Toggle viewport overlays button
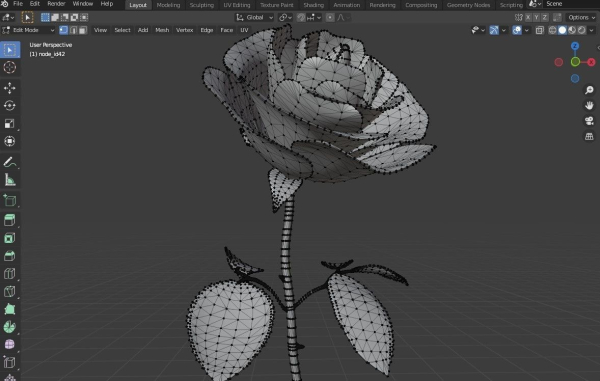The width and height of the screenshot is (600, 381). [x=517, y=30]
